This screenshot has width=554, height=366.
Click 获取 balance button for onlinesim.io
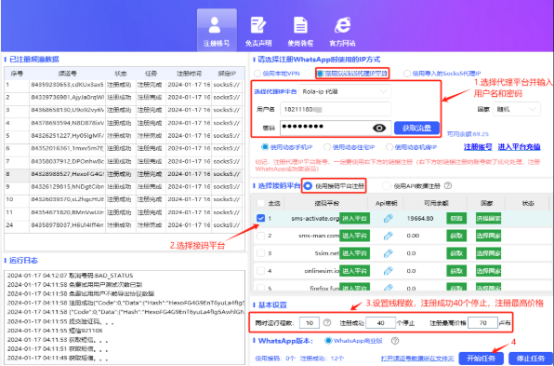tap(456, 271)
